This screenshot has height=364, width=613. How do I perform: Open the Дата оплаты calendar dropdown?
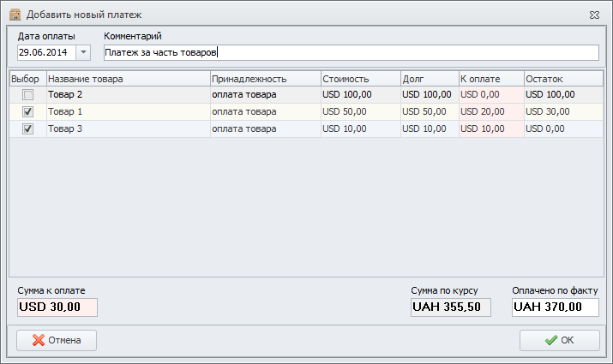click(x=83, y=53)
